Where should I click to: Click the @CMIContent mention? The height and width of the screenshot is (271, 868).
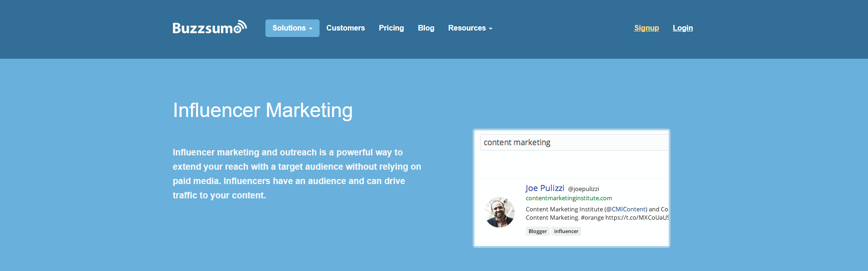pos(626,209)
